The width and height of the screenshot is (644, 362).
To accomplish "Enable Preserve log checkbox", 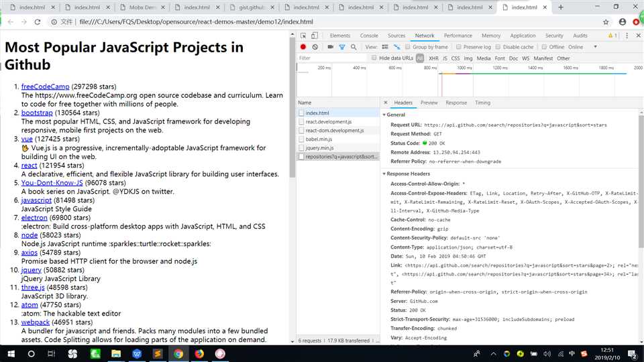I will (458, 47).
